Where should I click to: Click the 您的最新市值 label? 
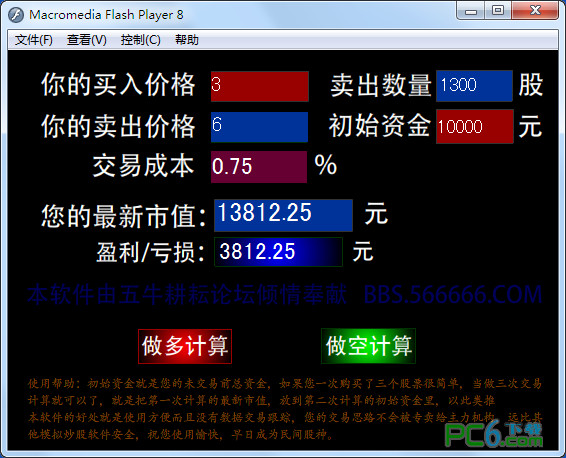[x=123, y=216]
